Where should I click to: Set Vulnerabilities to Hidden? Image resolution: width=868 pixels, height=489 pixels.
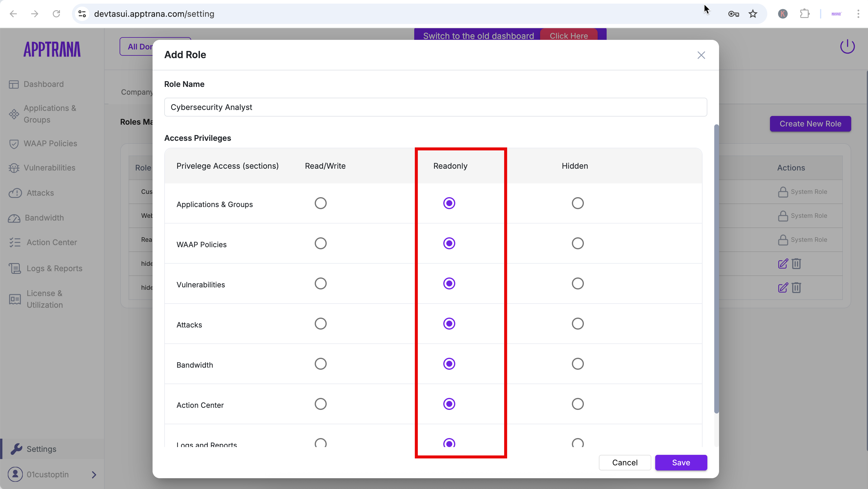point(578,283)
